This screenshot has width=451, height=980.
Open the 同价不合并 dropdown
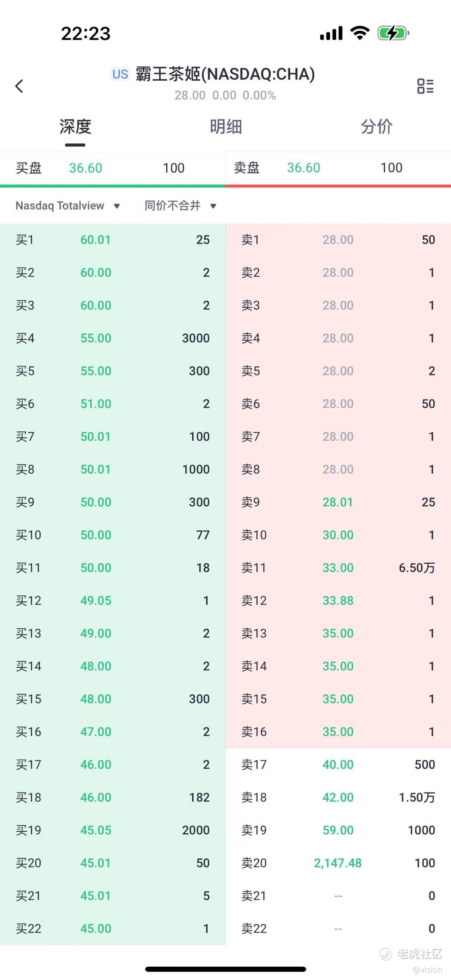coord(180,206)
